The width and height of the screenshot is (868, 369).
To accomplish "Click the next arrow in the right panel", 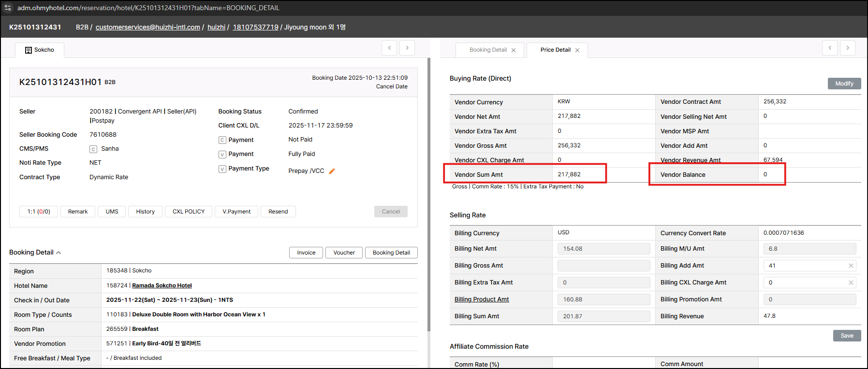I will click(847, 48).
